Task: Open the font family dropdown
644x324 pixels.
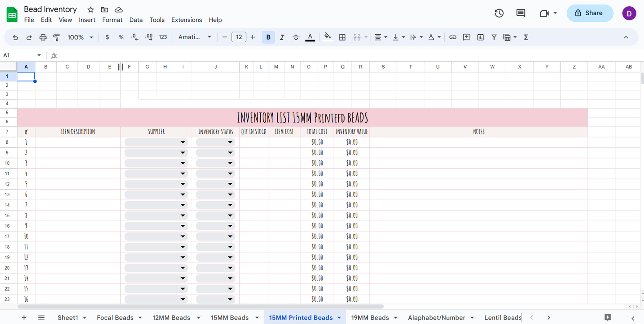Action: 195,37
